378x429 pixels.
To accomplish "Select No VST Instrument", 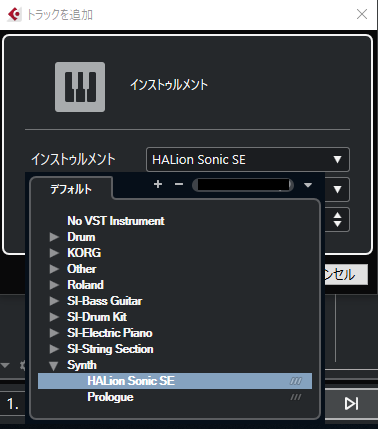I will pyautogui.click(x=116, y=221).
